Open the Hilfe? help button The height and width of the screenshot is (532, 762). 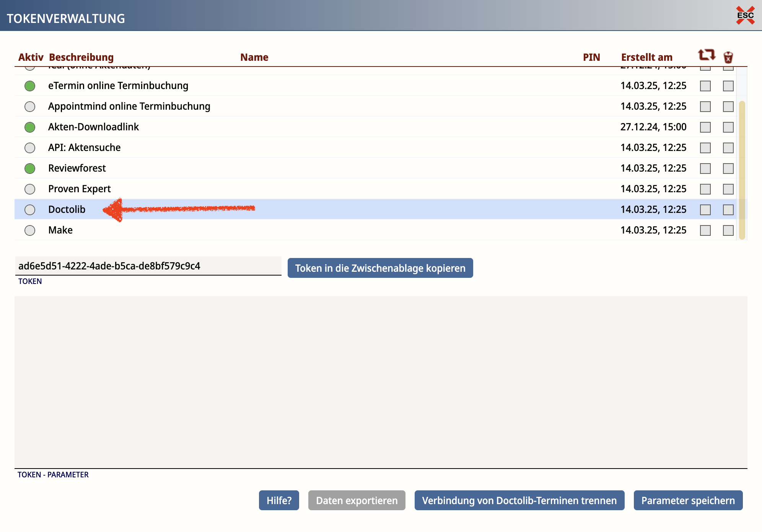click(x=279, y=500)
